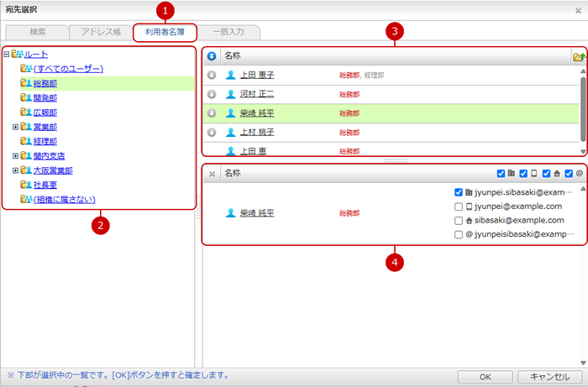Check the jyunpei@example.com mobile email checkbox

point(459,207)
